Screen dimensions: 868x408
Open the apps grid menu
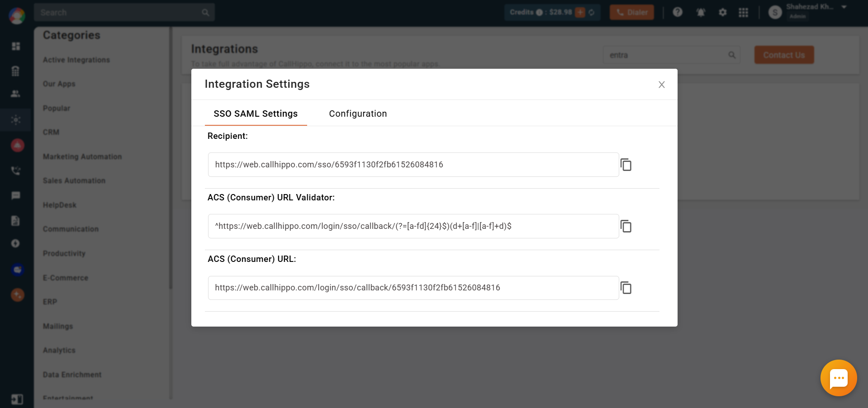point(743,12)
